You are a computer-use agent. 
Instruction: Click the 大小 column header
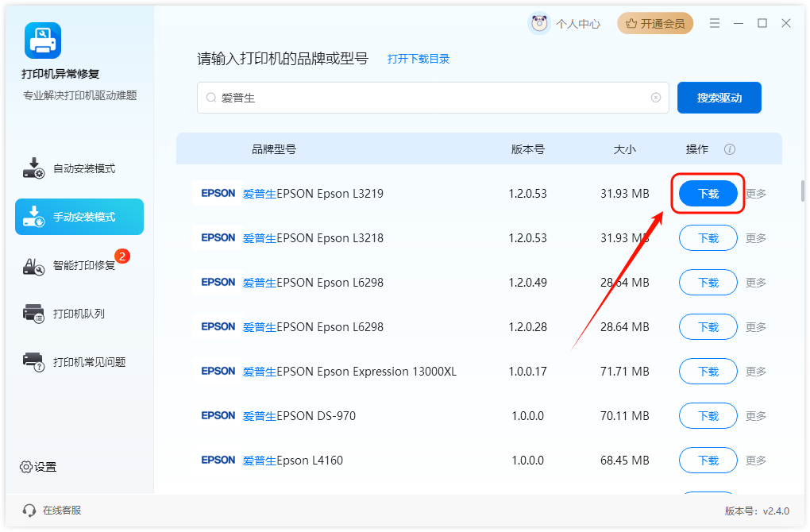point(624,149)
